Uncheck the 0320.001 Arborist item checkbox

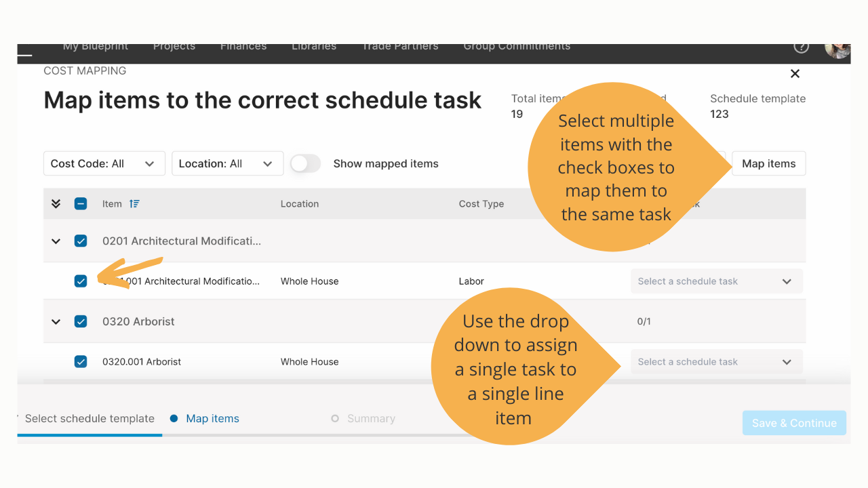[81, 361]
